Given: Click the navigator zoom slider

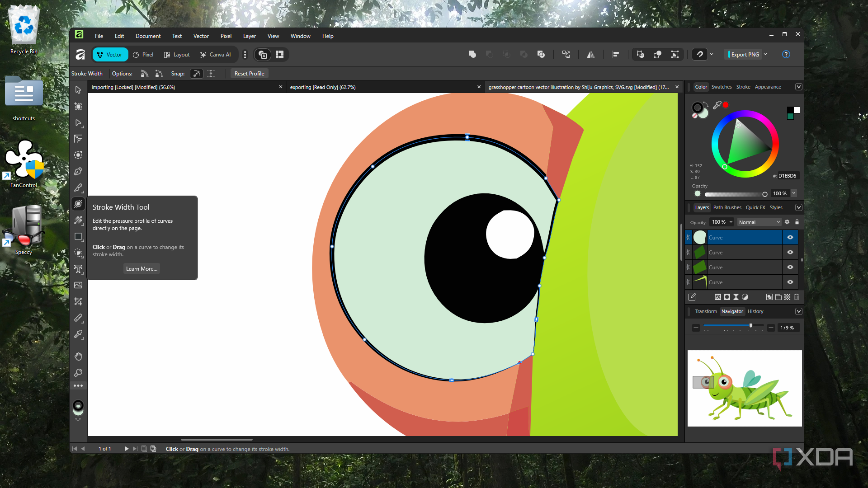Looking at the screenshot, I should tap(733, 326).
